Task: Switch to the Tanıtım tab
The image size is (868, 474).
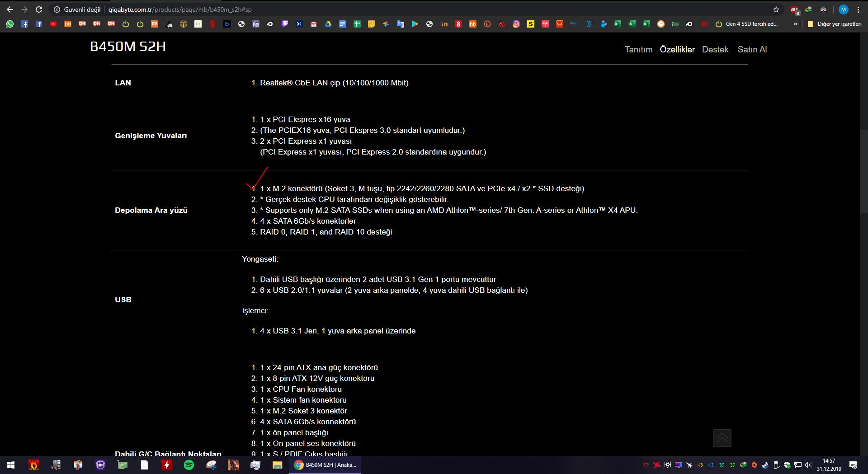Action: pos(638,50)
